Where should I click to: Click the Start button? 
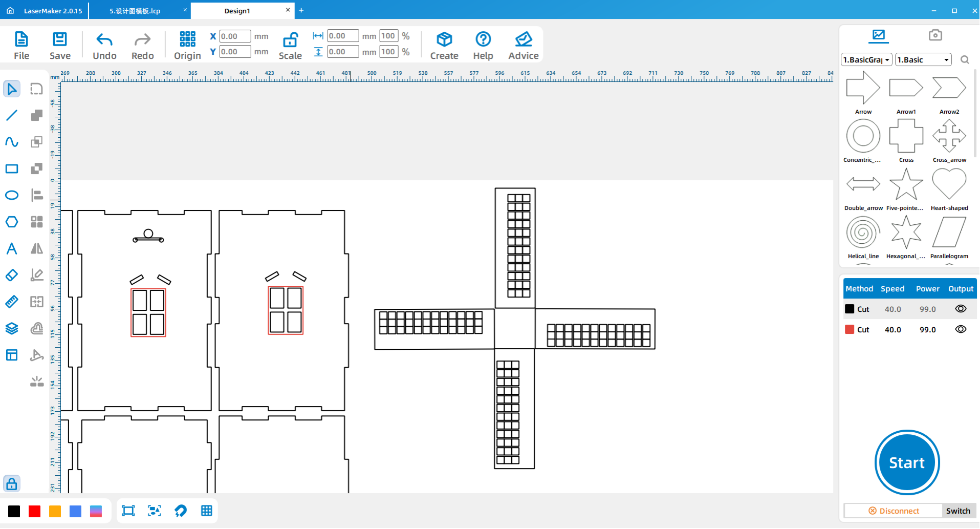tap(907, 462)
